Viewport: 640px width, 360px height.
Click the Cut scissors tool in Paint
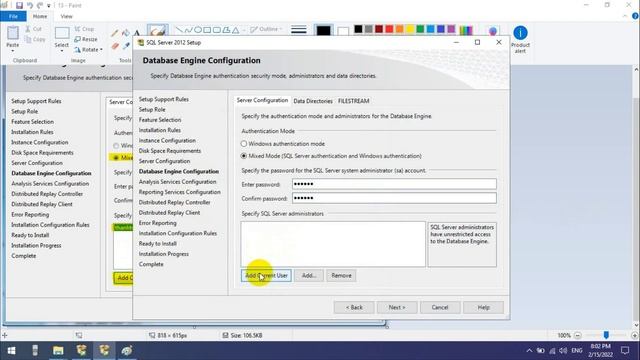(33, 29)
